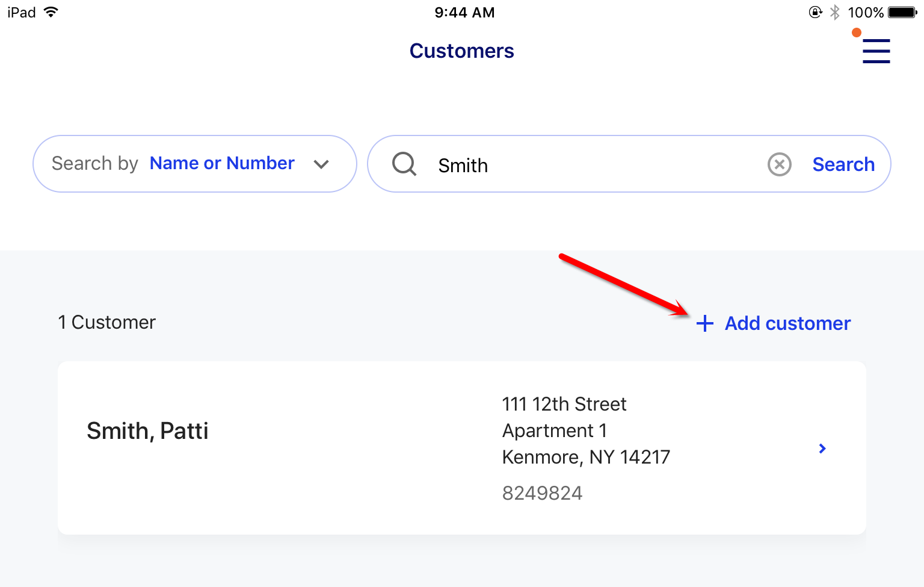Tap the Customers page title
Viewport: 924px width, 587px height.
462,51
